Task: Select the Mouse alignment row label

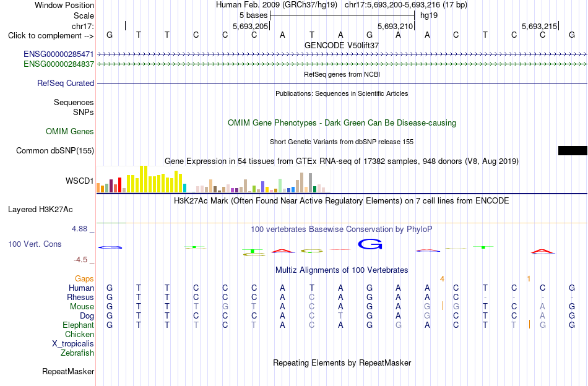Action: point(82,307)
